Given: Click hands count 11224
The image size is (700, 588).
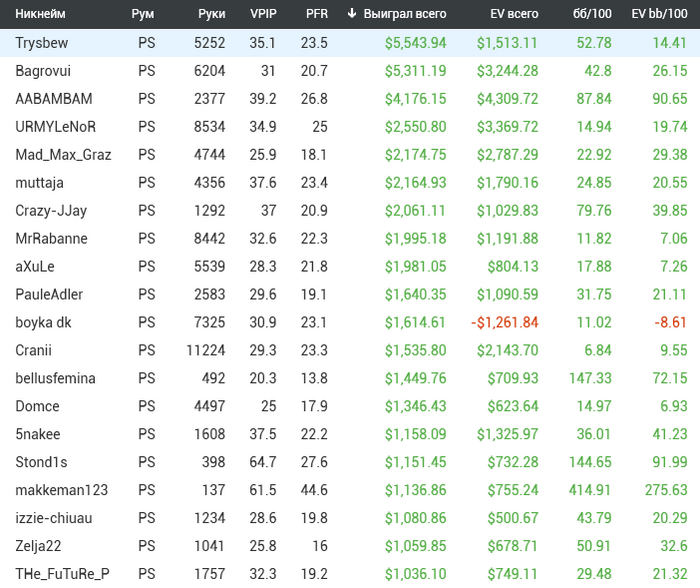Looking at the screenshot, I should tap(206, 350).
